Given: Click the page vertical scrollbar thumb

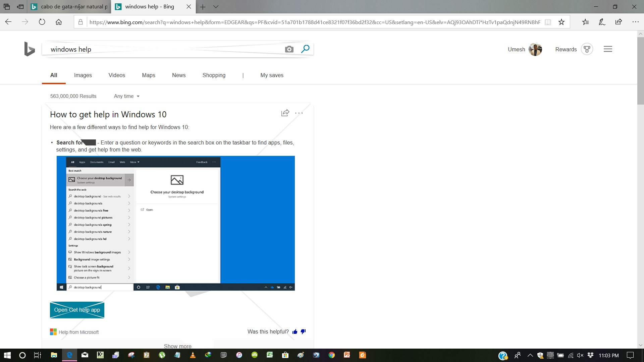Looking at the screenshot, I should coord(641,71).
